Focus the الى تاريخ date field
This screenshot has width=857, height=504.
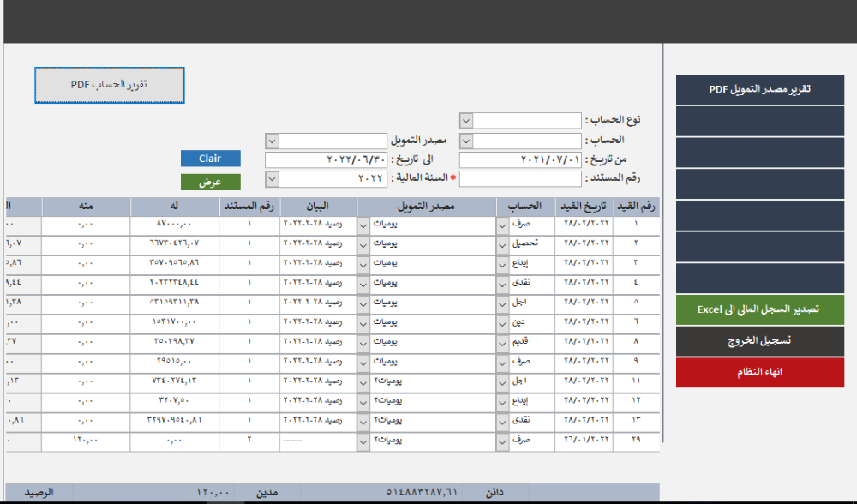(x=326, y=159)
